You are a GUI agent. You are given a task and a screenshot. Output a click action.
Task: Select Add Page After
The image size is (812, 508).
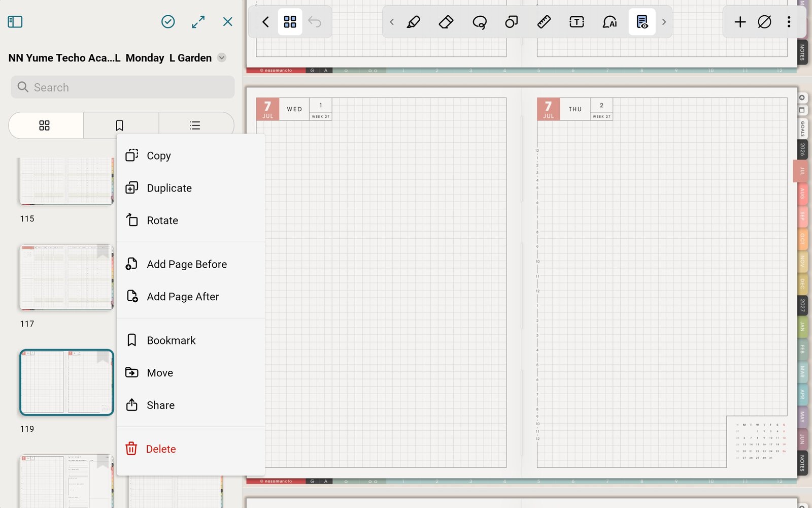(191, 297)
